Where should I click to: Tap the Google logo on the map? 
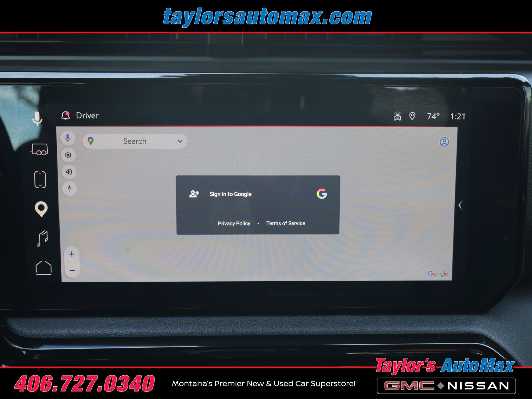click(438, 274)
